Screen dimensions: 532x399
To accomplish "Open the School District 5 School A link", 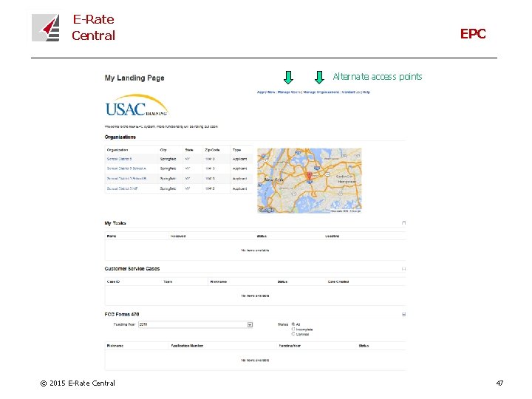I will 126,168.
